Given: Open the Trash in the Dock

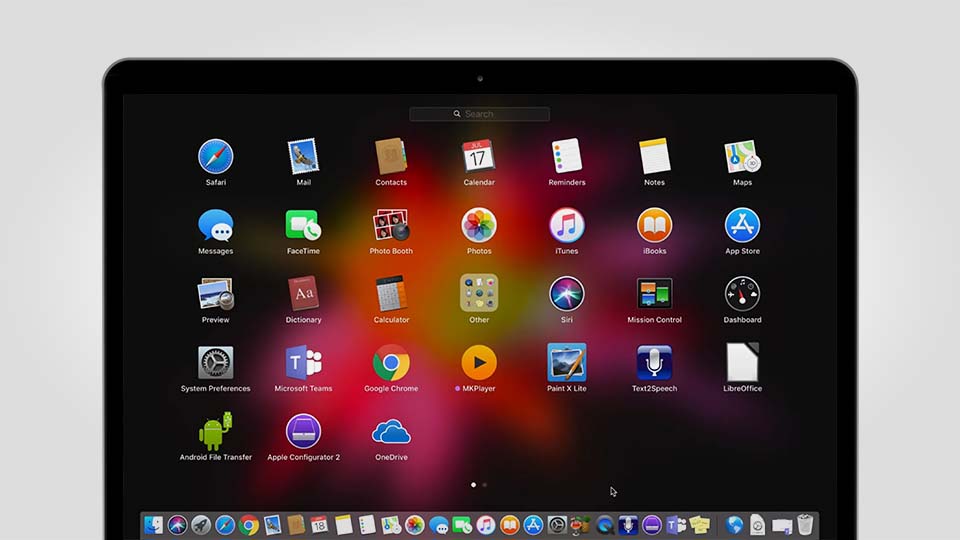Looking at the screenshot, I should tap(805, 525).
